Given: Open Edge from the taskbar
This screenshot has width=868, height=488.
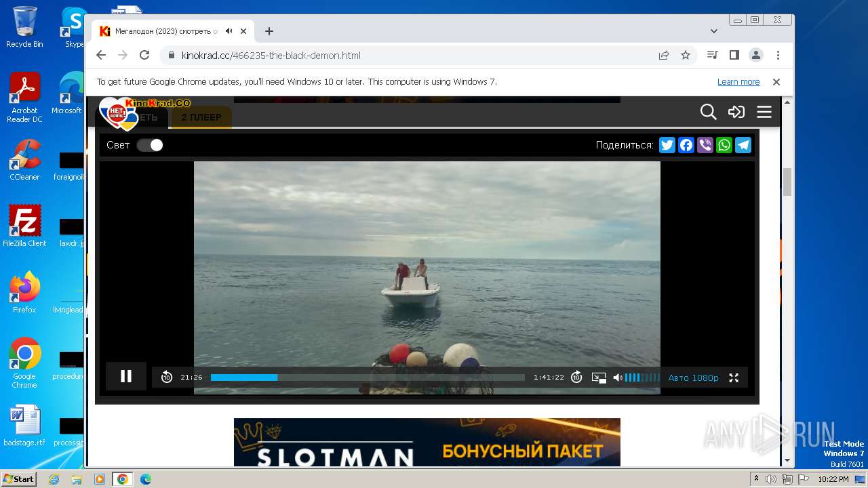Looking at the screenshot, I should pyautogui.click(x=145, y=479).
